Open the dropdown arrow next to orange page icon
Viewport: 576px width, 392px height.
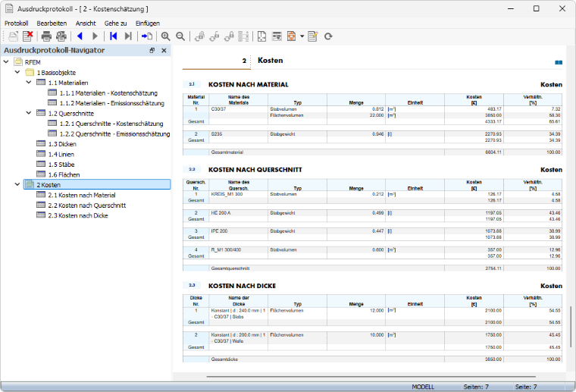(x=302, y=36)
